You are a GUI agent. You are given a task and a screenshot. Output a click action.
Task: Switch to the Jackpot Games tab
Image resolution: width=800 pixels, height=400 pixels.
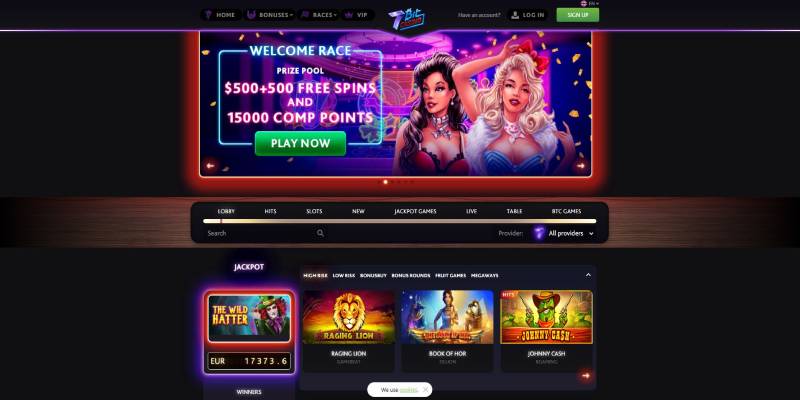point(415,211)
